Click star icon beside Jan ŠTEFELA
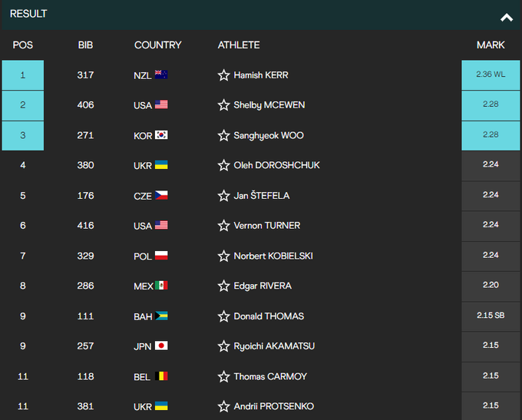 224,196
